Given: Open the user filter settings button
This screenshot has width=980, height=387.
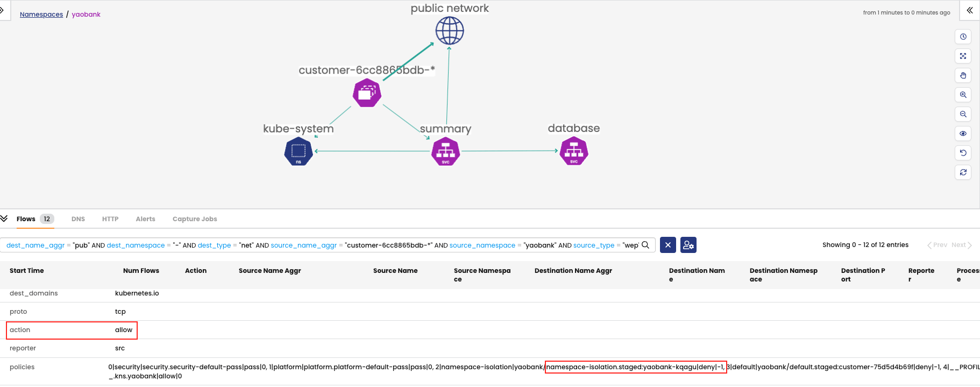Looking at the screenshot, I should pos(688,245).
